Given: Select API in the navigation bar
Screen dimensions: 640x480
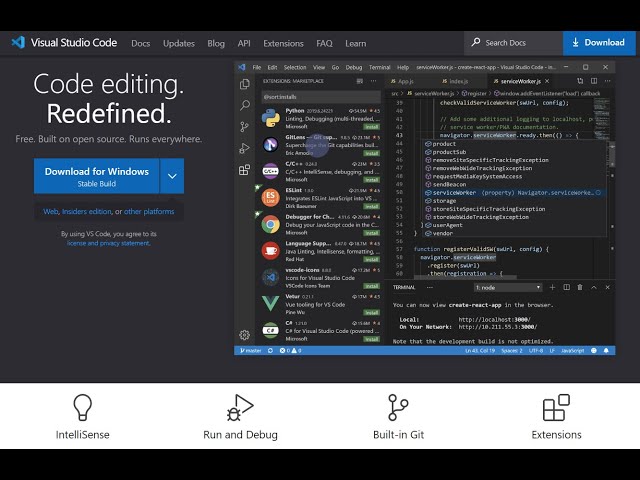Looking at the screenshot, I should pos(244,43).
